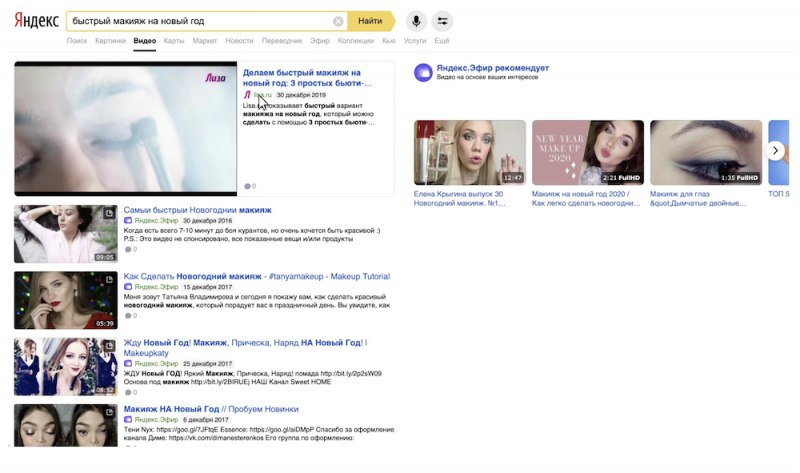Screen dimensions: 800x473
Task: Click the lisa.ru favicon icon
Action: click(x=247, y=95)
